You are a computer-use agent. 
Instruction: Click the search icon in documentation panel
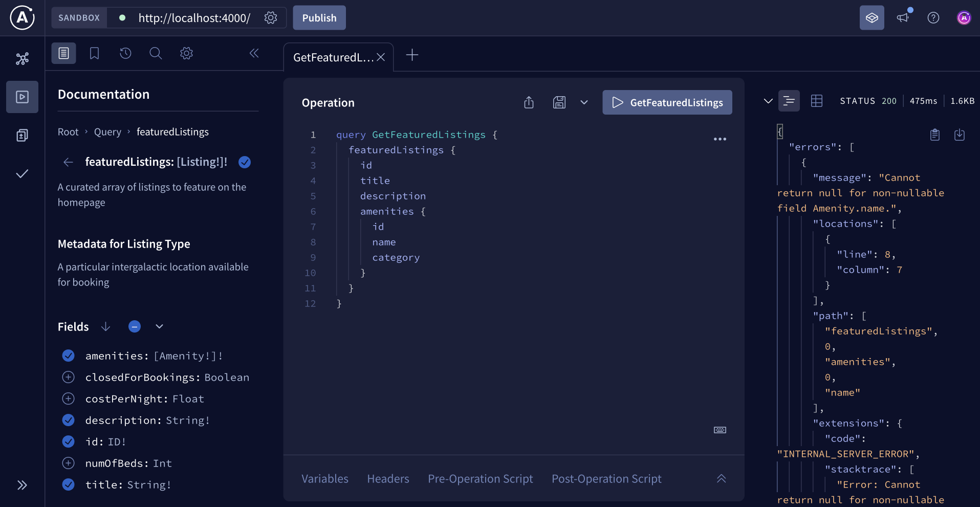tap(156, 53)
